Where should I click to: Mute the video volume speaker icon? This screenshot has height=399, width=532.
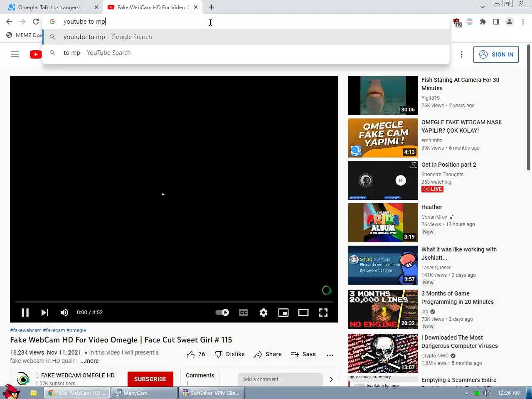64,313
